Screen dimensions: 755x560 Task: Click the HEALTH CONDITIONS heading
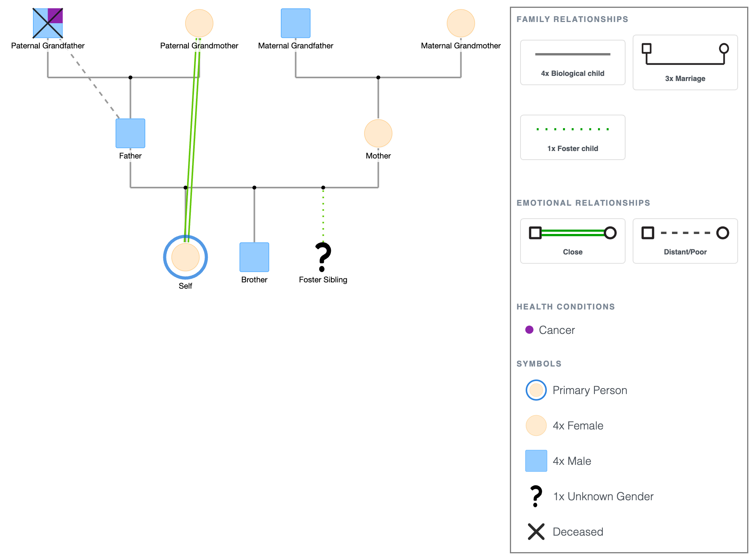pos(565,307)
